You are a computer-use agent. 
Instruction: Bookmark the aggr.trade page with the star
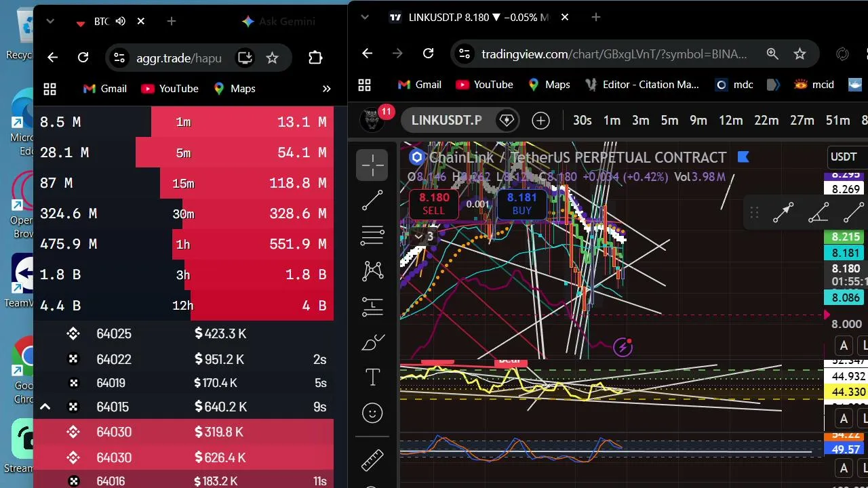[272, 58]
